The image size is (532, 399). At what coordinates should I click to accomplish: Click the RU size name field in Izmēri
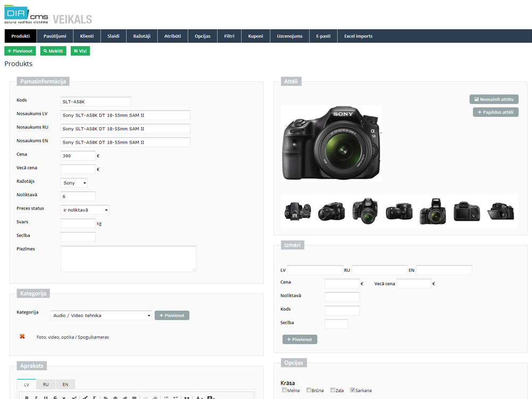pyautogui.click(x=379, y=270)
